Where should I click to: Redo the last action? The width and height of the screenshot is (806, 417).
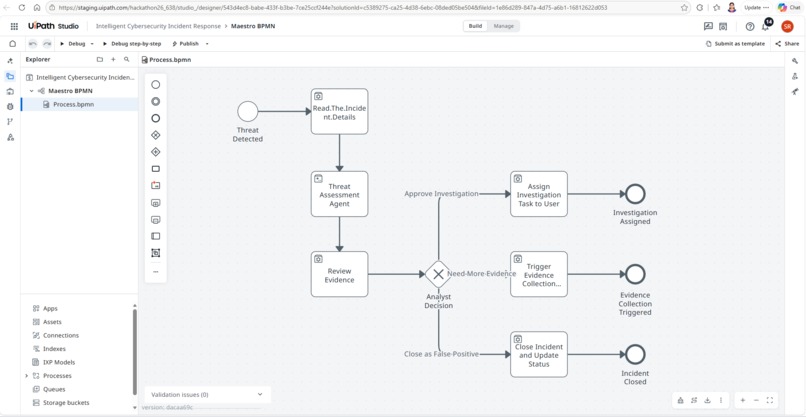(x=47, y=44)
